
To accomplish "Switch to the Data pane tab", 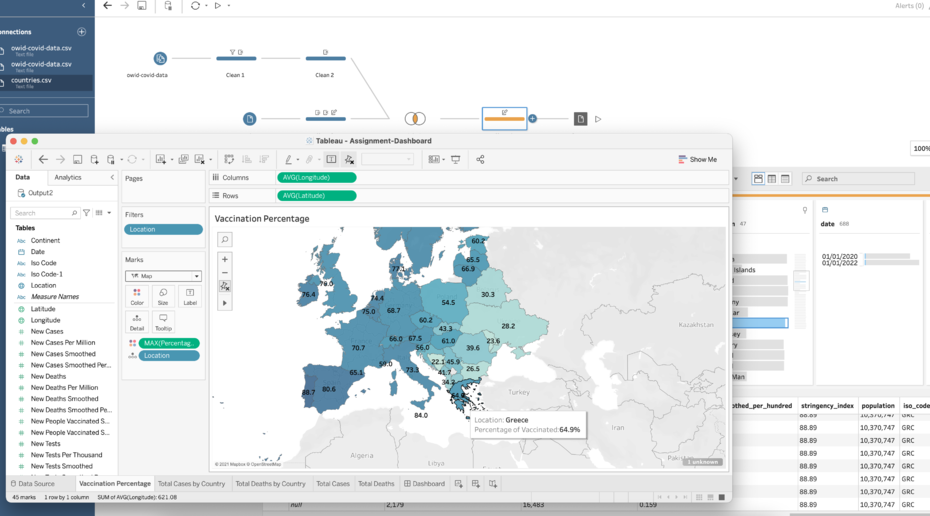I will tap(23, 177).
